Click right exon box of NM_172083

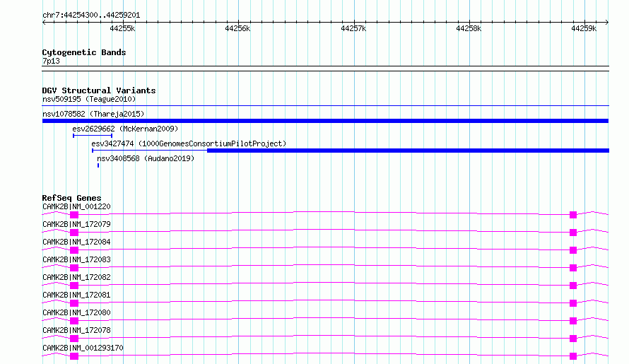coord(573,268)
